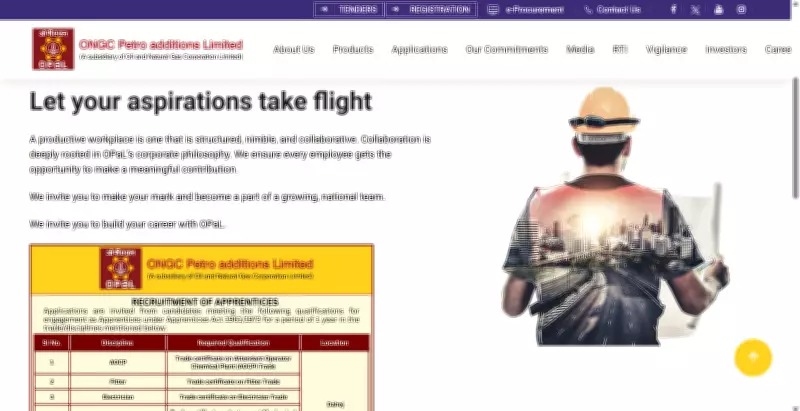Click the recruitment of apprentices notice image
The height and width of the screenshot is (411, 800).
(202, 327)
